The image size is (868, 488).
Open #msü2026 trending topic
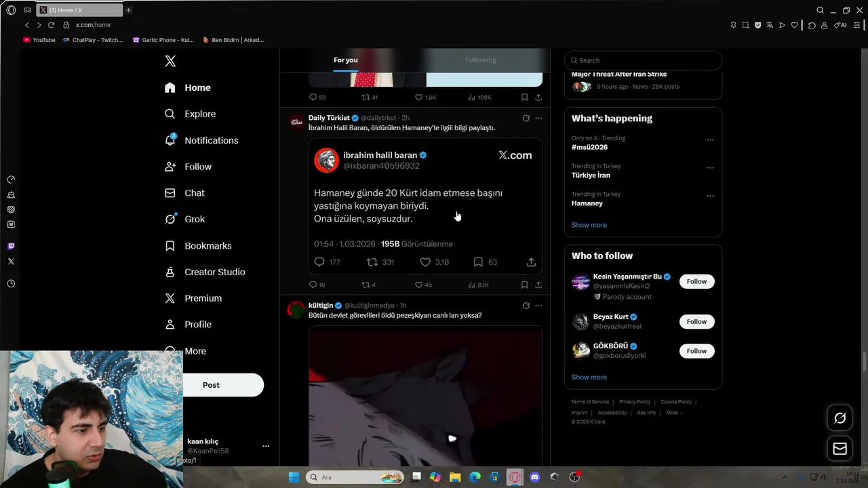pos(589,147)
